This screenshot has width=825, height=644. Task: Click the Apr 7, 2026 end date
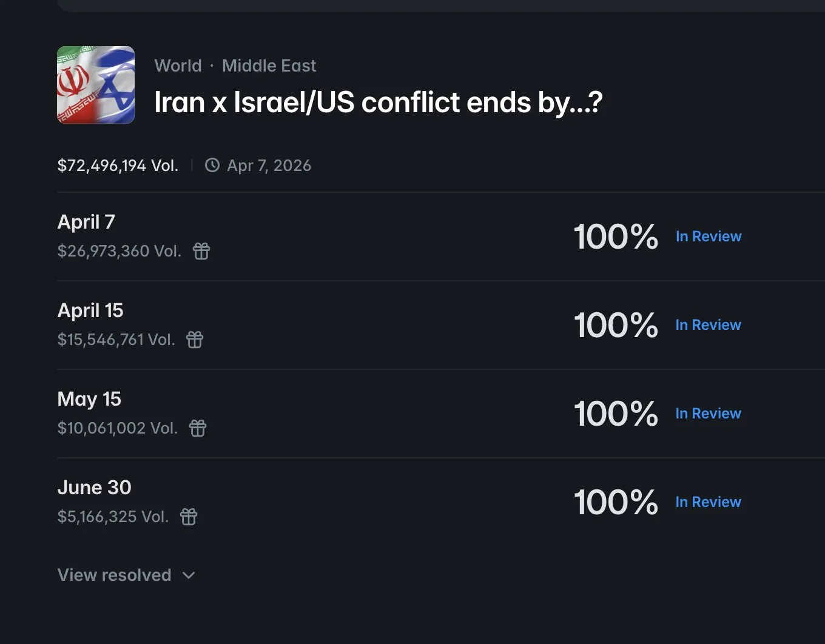(269, 166)
